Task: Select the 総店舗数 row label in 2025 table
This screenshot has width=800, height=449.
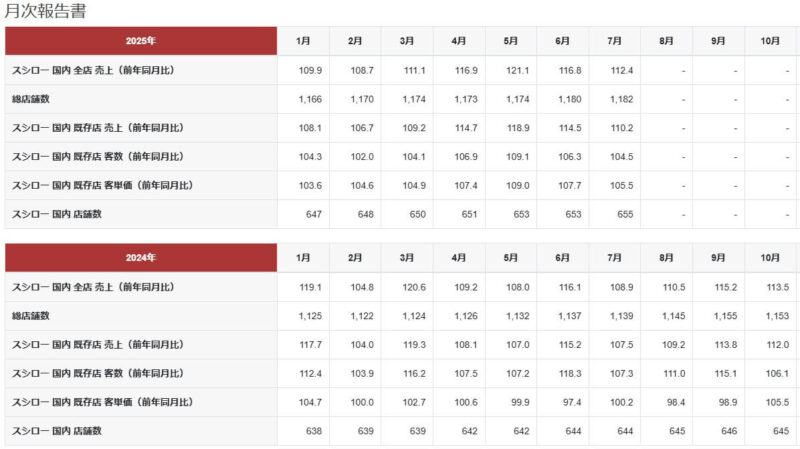Action: (x=31, y=99)
